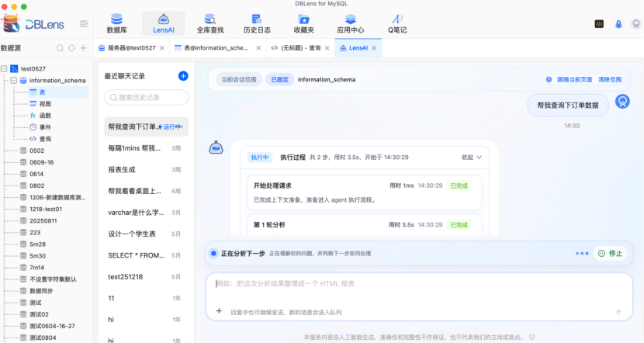This screenshot has width=644, height=343.
Task: Click the user avatar beside the chat message
Action: tap(622, 102)
